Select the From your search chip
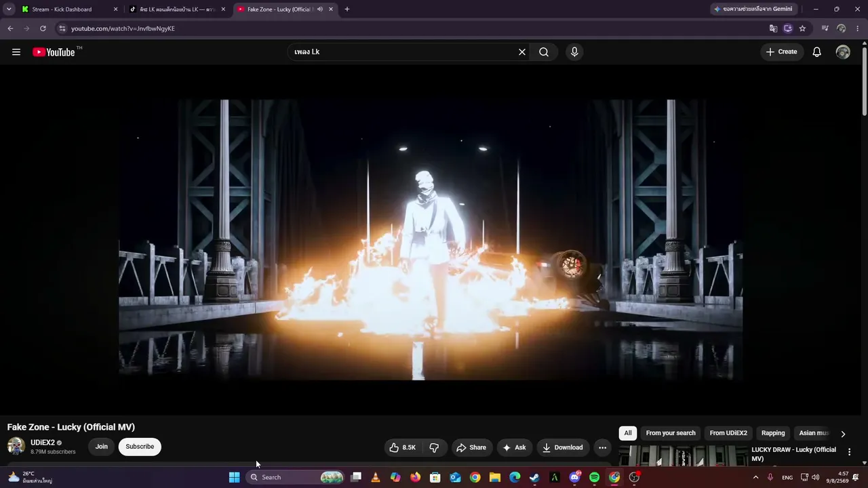The image size is (868, 488). click(671, 433)
